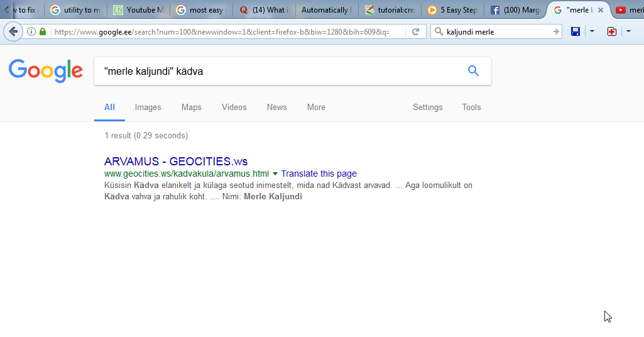This screenshot has height=337, width=644.
Task: Switch to the "Youtube M" browser tab
Action: pos(140,10)
